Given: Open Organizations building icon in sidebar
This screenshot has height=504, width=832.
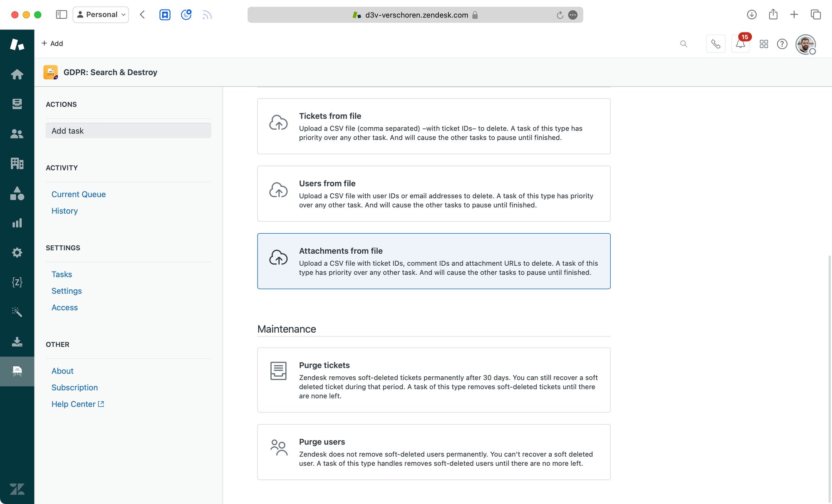Looking at the screenshot, I should 17,163.
